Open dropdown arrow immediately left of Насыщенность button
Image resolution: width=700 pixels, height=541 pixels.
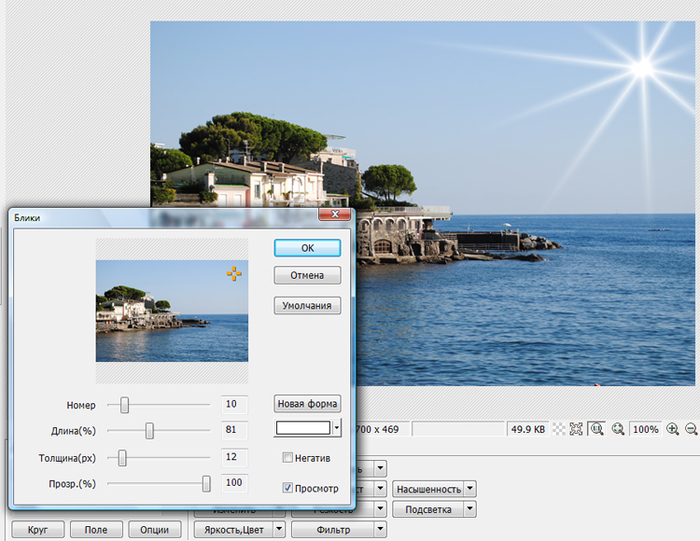pyautogui.click(x=380, y=489)
